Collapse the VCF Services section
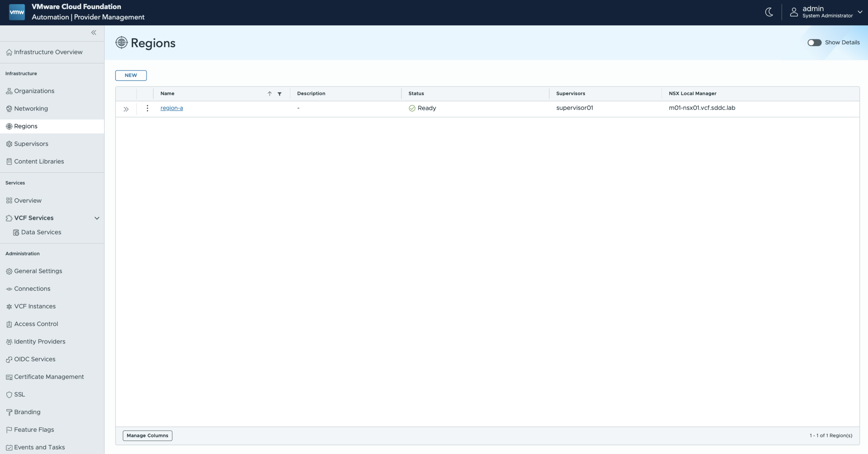The image size is (868, 454). click(x=97, y=218)
